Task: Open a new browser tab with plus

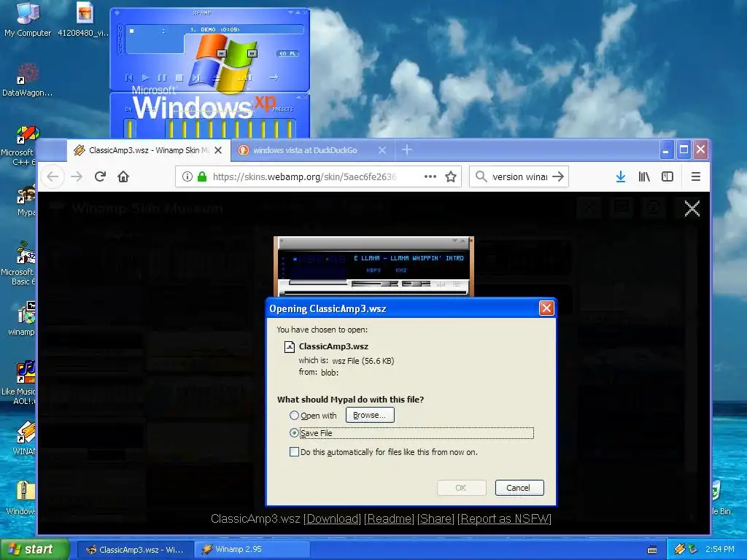Action: [407, 150]
